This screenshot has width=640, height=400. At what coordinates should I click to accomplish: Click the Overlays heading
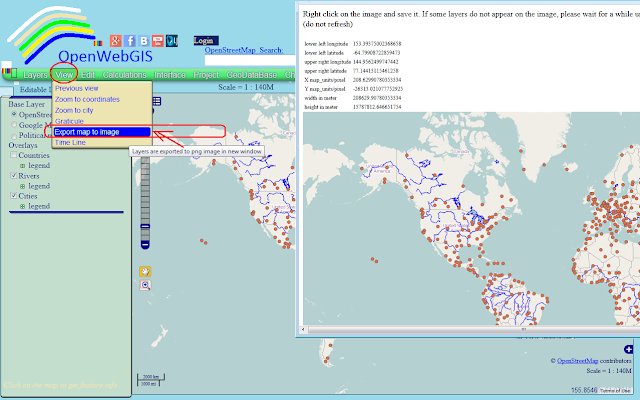pyautogui.click(x=23, y=145)
